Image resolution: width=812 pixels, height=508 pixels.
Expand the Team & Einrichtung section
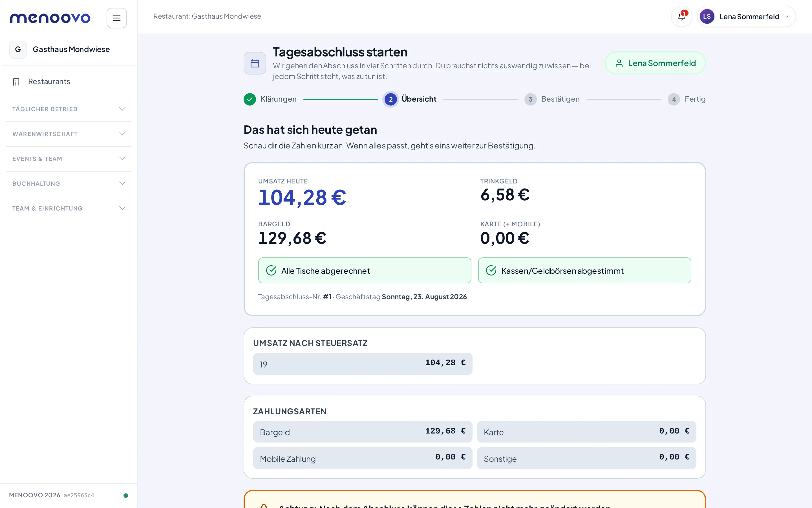point(69,208)
